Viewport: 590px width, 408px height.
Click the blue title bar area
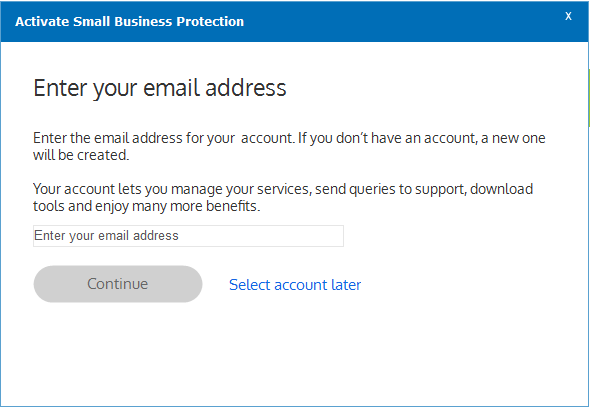295,21
